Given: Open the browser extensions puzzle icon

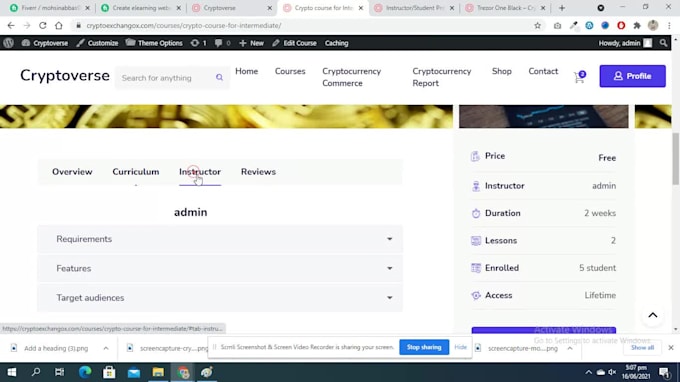Looking at the screenshot, I should [637, 26].
